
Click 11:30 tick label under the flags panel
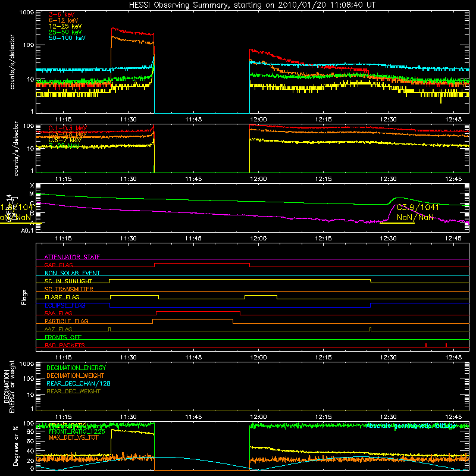click(129, 358)
